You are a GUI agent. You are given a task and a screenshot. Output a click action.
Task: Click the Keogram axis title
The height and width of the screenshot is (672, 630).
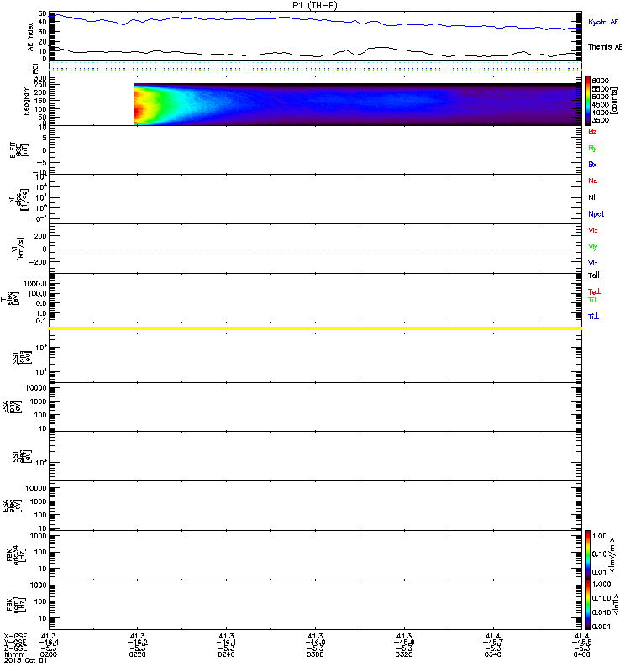(x=26, y=101)
